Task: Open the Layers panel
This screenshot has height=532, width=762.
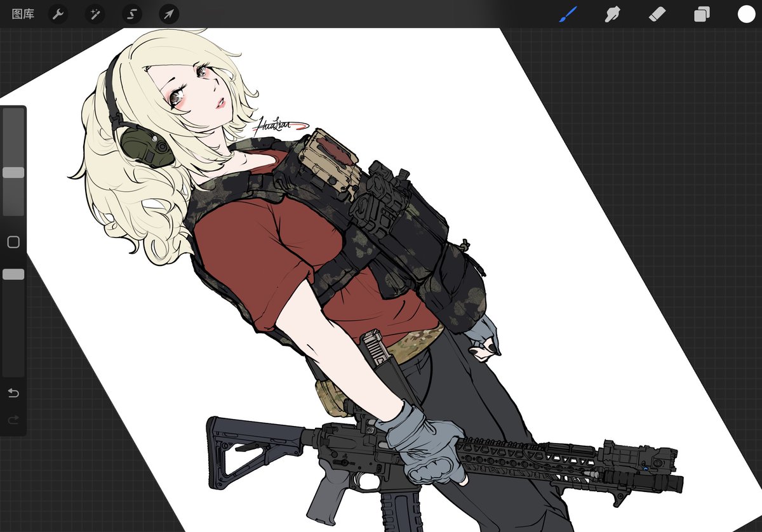Action: (702, 14)
